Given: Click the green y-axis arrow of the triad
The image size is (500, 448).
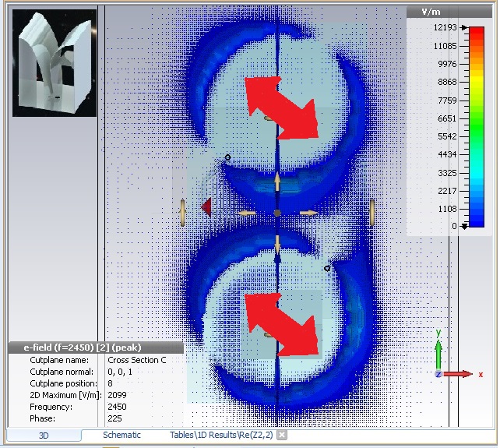Looking at the screenshot, I should coord(438,355).
